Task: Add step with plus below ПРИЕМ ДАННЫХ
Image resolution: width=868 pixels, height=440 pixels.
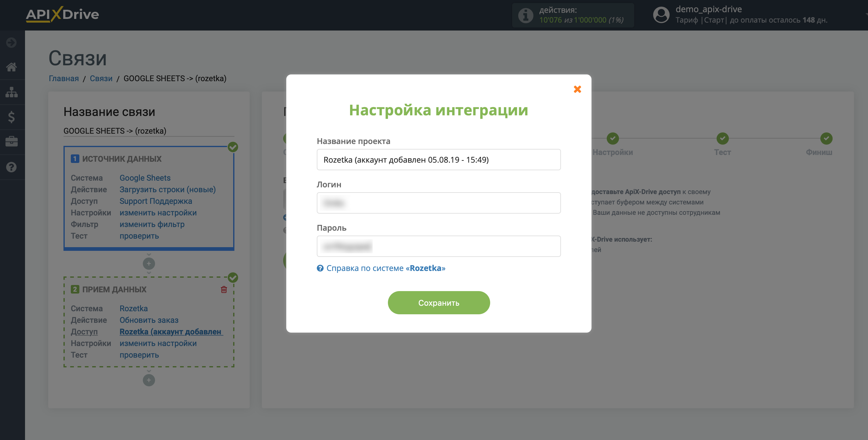Action: pos(149,380)
